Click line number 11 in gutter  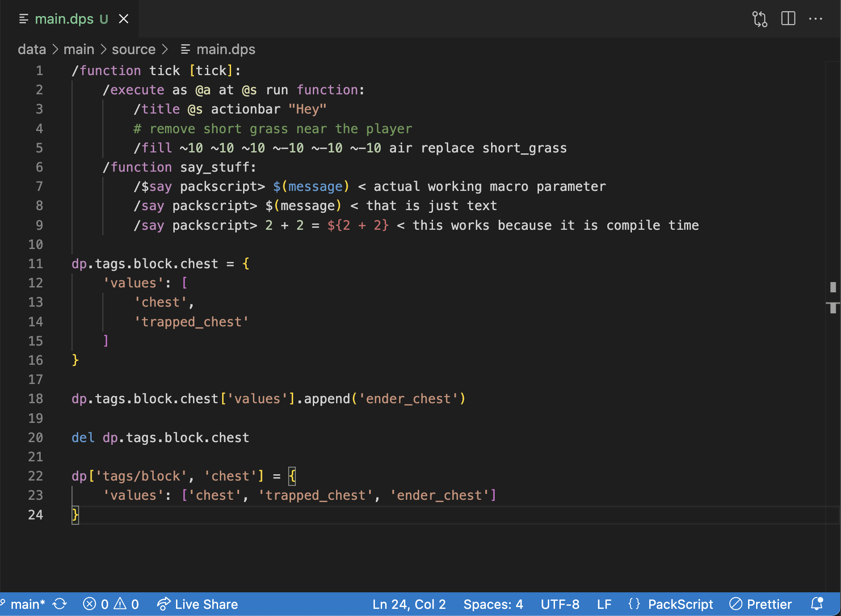(36, 264)
